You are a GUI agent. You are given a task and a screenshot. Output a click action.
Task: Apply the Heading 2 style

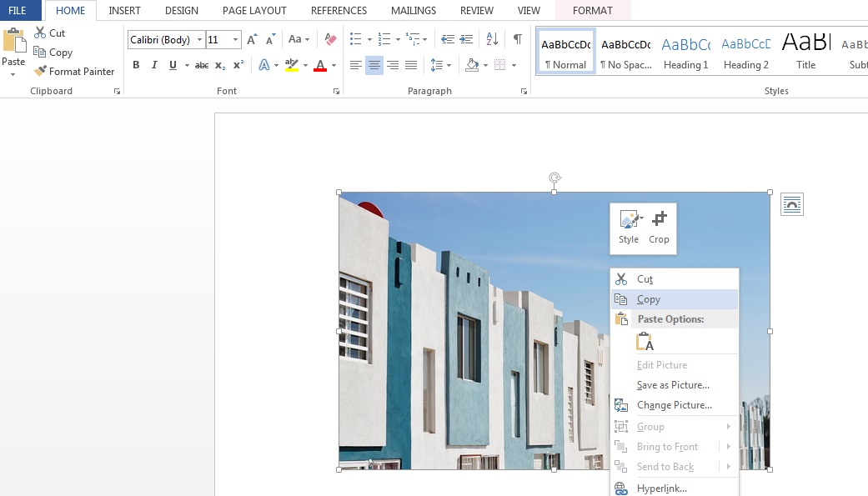tap(746, 52)
